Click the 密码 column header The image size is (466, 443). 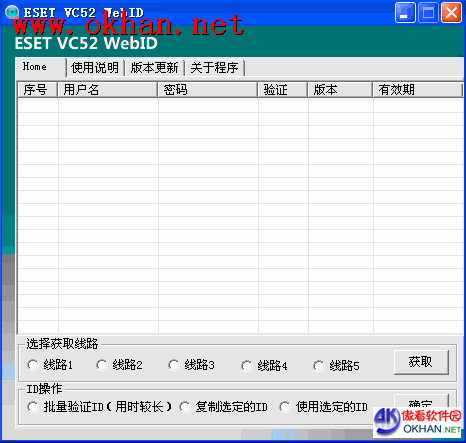click(208, 90)
